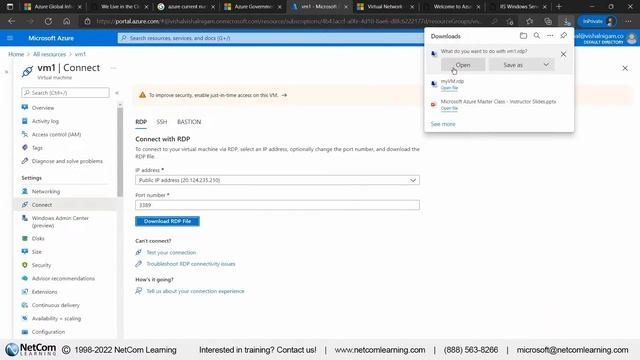Pin the Downloads panel
Image resolution: width=640 pixels, height=360 pixels.
click(x=564, y=36)
